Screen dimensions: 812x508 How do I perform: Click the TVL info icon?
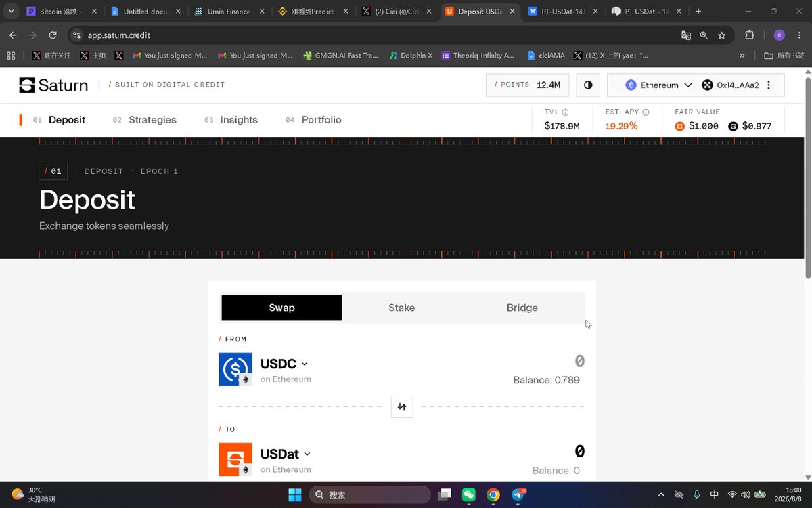[565, 112]
